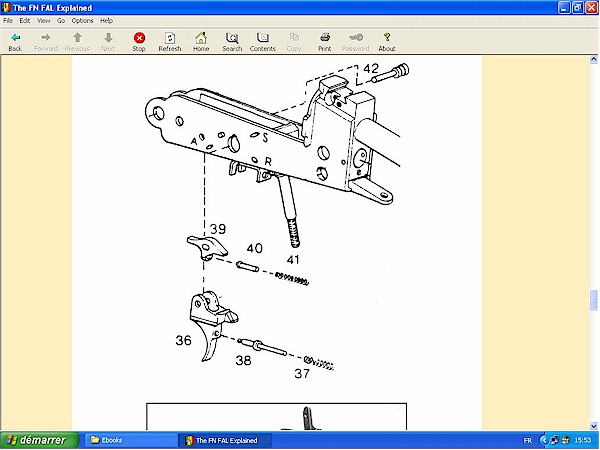Open the Go menu

tap(61, 21)
